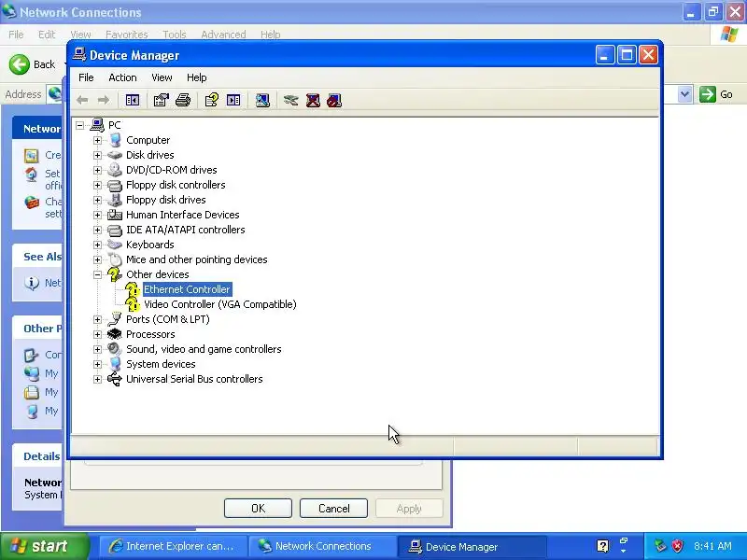Select the Sound, video and game controllers label

coord(204,349)
